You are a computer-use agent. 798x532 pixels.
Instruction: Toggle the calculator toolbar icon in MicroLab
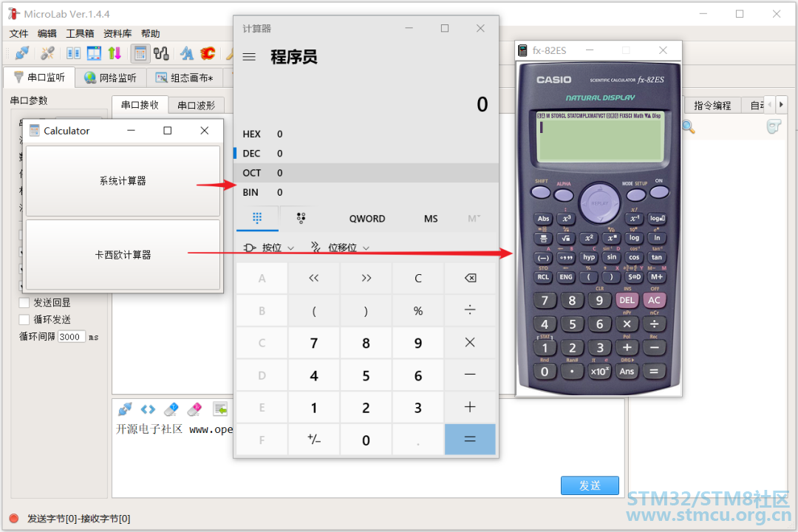pyautogui.click(x=140, y=53)
